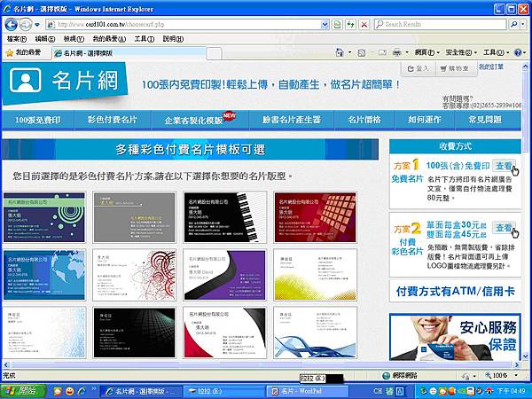Open the 我的訂單 link
This screenshot has width=532, height=399.
491,66
